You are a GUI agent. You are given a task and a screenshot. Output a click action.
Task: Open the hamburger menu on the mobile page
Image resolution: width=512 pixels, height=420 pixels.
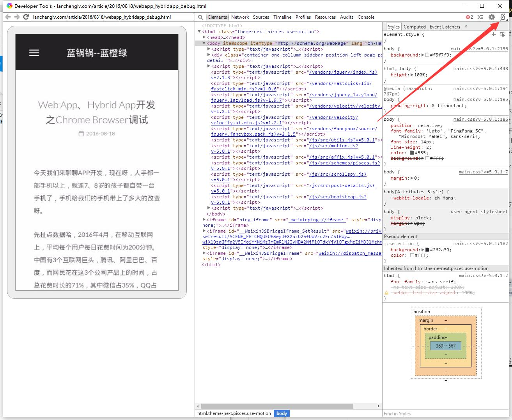[x=34, y=53]
